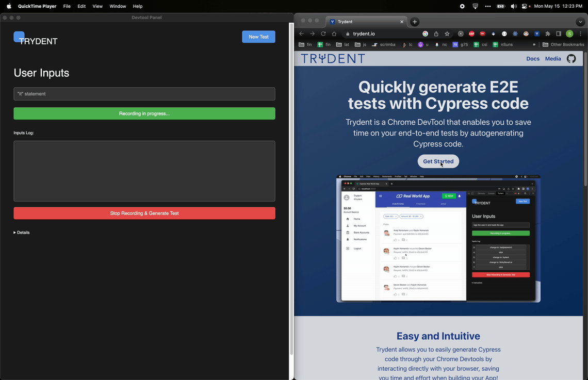Open the lc bookmark

point(407,44)
